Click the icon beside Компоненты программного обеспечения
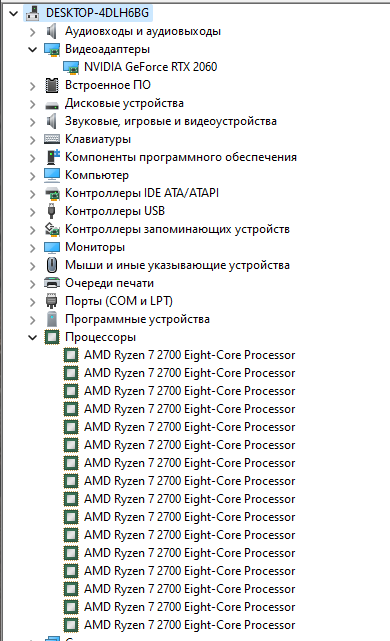The image size is (390, 641). (x=53, y=157)
